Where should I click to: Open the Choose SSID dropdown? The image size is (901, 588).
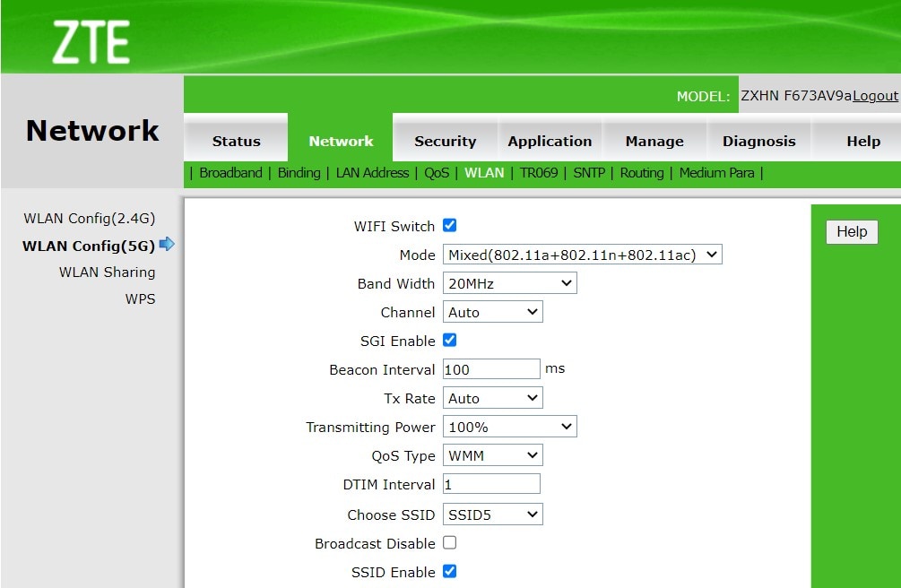[x=492, y=514]
